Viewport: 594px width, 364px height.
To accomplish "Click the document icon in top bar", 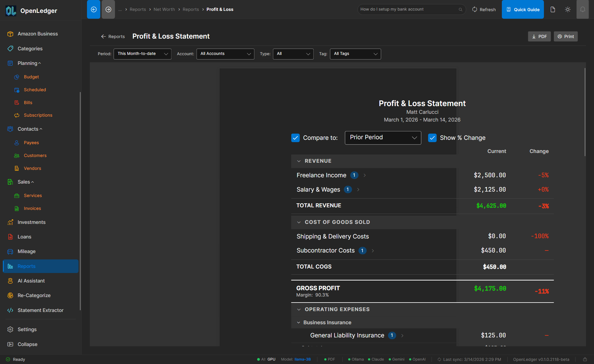I will click(x=553, y=9).
